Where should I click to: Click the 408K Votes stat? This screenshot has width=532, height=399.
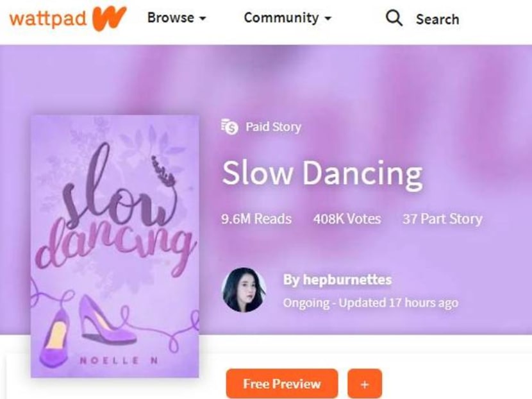(347, 219)
